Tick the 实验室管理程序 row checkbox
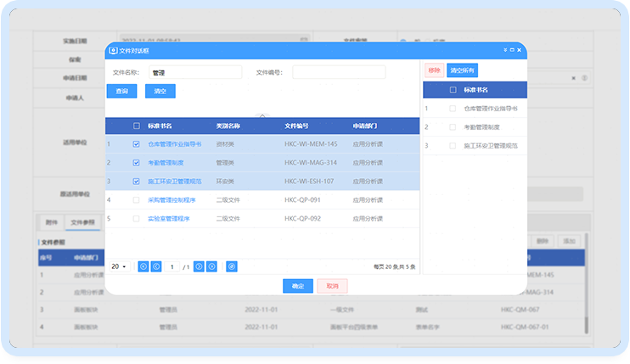The image size is (630, 364). point(136,219)
